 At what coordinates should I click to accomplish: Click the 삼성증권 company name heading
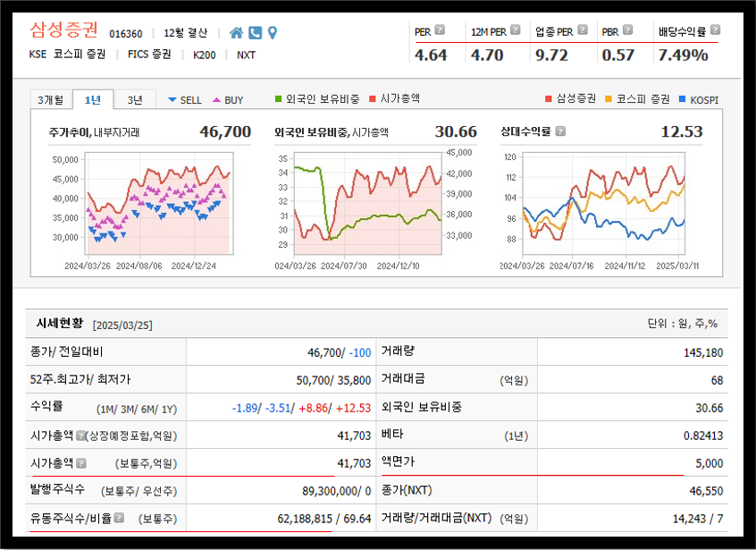(x=63, y=30)
